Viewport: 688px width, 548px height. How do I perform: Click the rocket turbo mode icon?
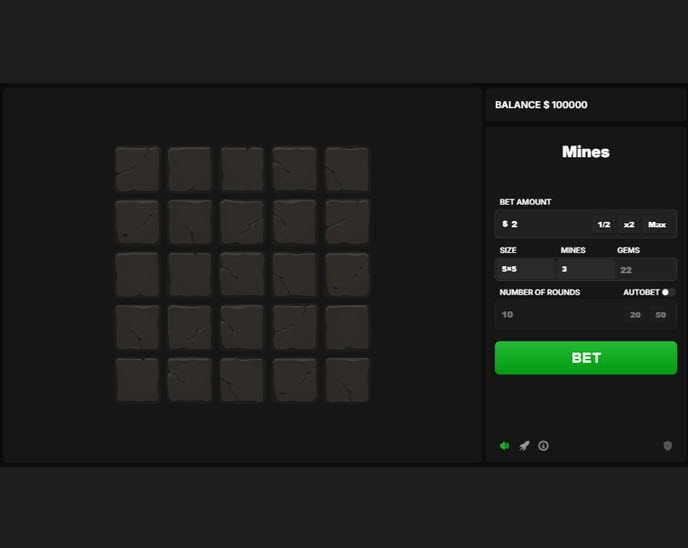tap(524, 446)
